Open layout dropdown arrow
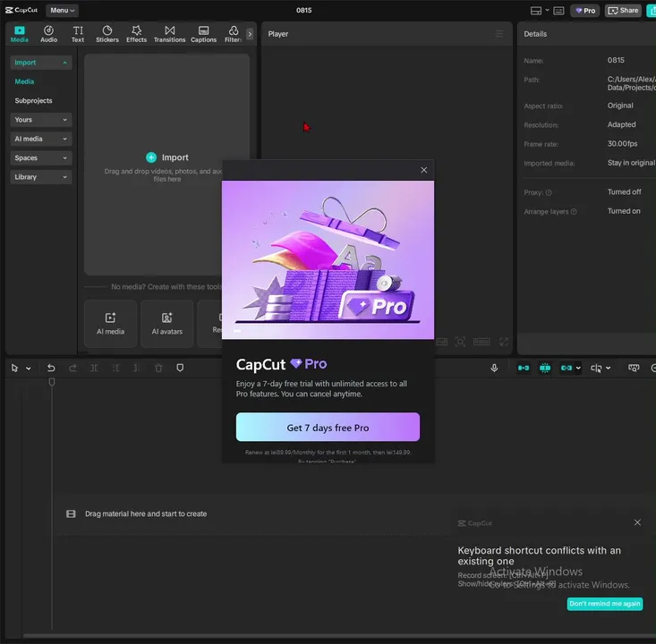The height and width of the screenshot is (644, 656). coord(547,10)
